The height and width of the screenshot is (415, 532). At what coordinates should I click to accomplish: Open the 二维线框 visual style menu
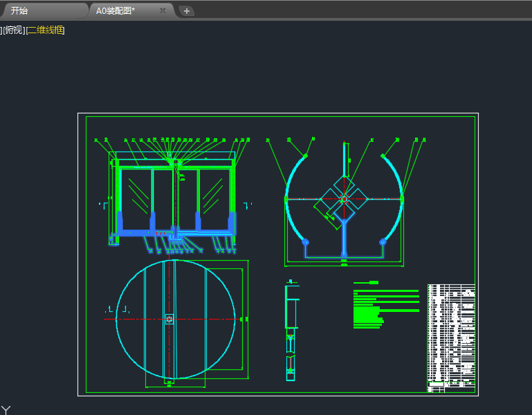(46, 30)
